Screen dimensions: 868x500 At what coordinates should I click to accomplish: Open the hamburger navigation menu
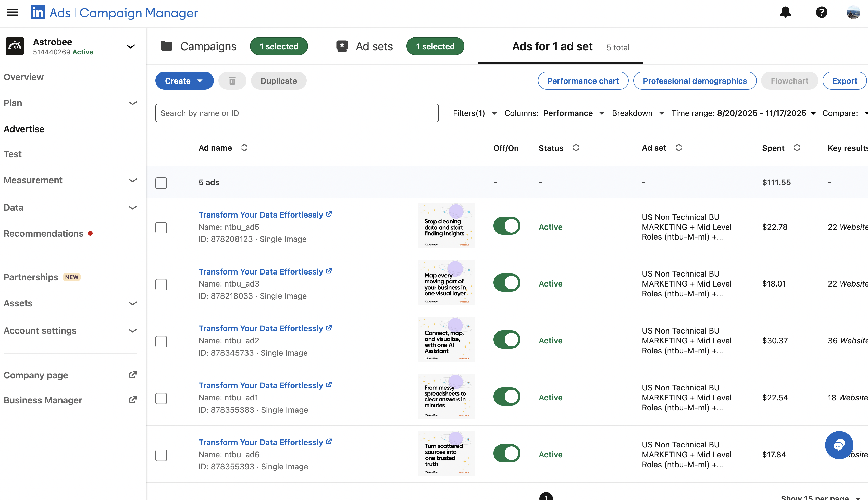click(x=12, y=12)
